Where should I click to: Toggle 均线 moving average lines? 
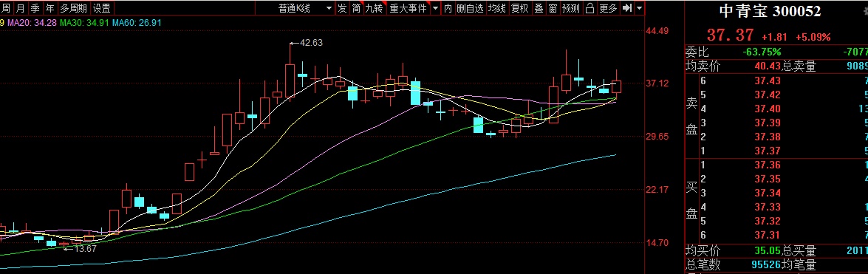pos(497,7)
